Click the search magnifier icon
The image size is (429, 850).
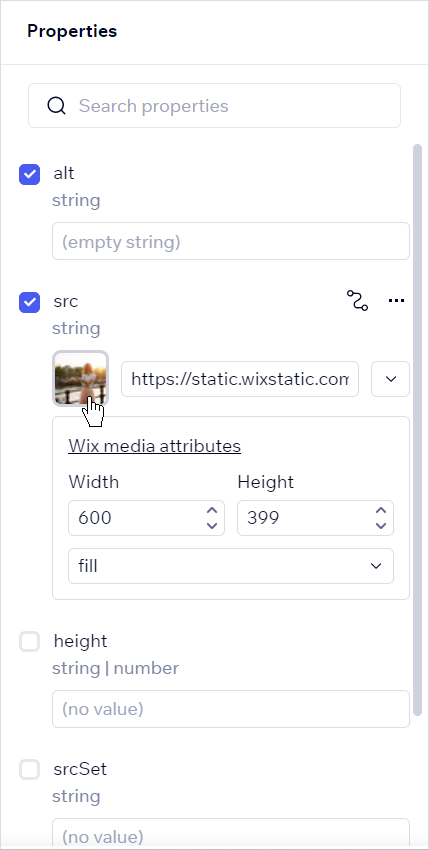pos(56,106)
